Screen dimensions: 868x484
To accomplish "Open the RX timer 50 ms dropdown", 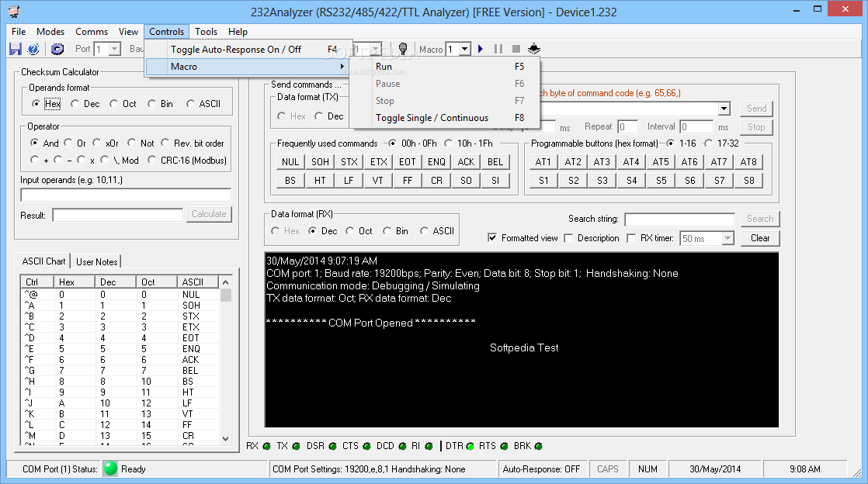I will click(x=728, y=238).
